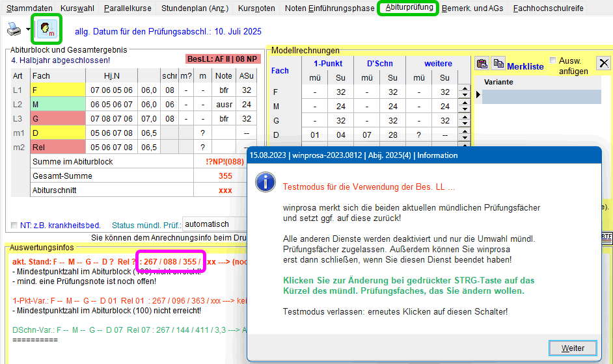Click the X button in the Merkliste panel
The image size is (613, 364).
tap(604, 63)
